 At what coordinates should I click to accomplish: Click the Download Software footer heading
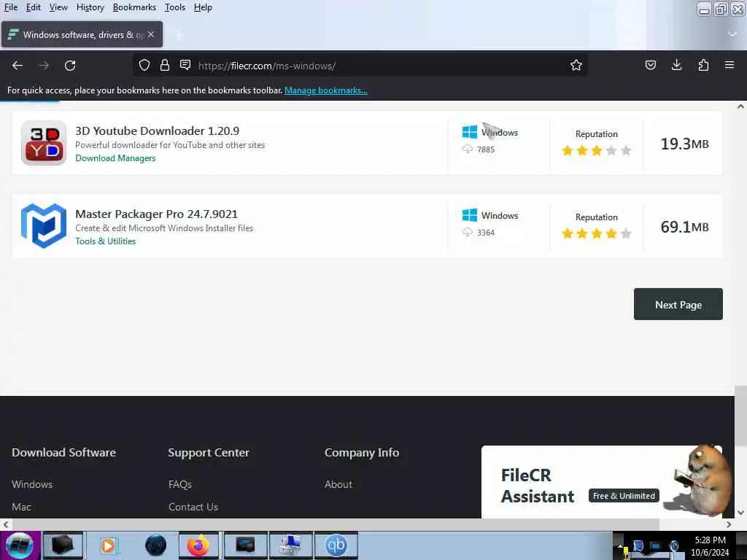click(64, 452)
